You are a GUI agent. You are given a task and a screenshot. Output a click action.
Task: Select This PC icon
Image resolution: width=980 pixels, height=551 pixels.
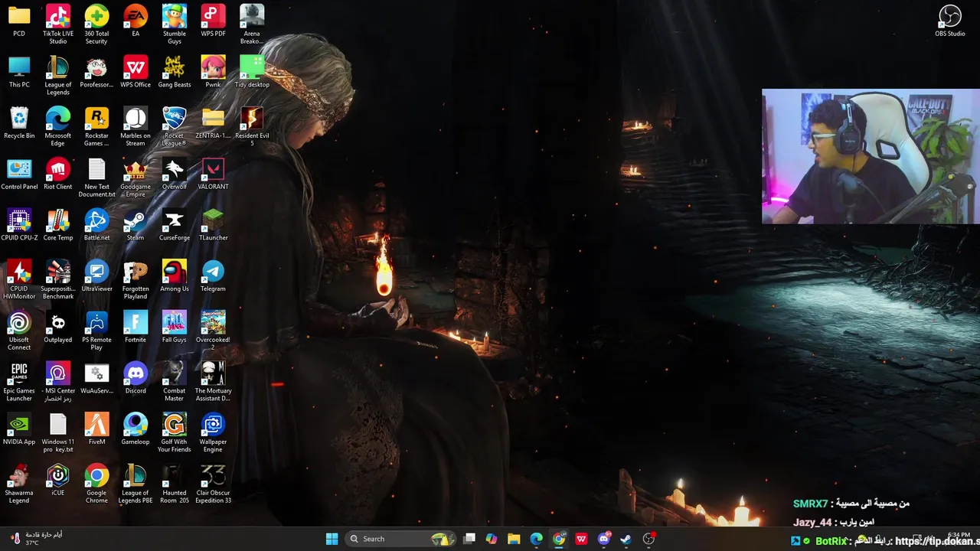coord(19,72)
